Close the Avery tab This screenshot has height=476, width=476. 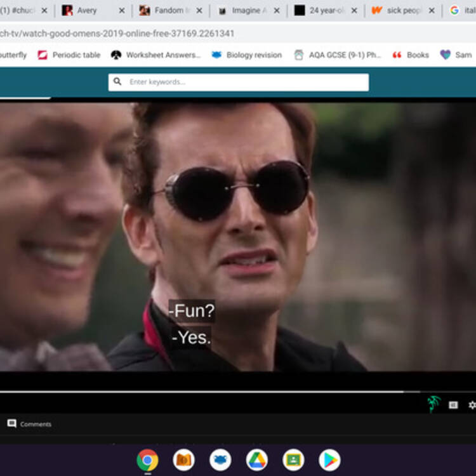[122, 11]
